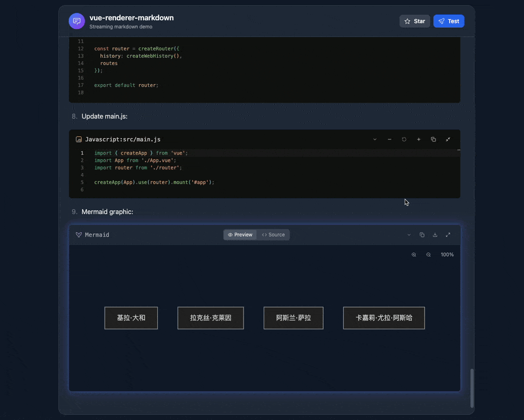The image size is (524, 420).
Task: Copy the Mermaid diagram source
Action: tap(422, 235)
